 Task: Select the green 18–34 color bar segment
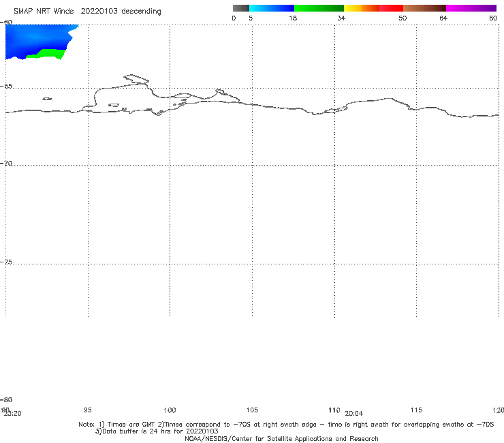click(x=319, y=8)
